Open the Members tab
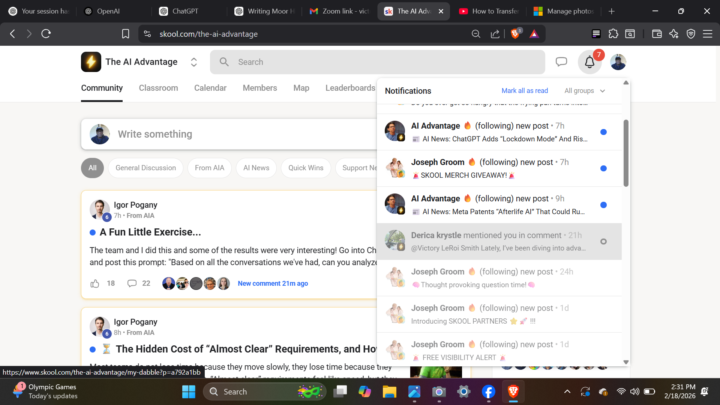Viewport: 720px width, 405px height. 260,88
